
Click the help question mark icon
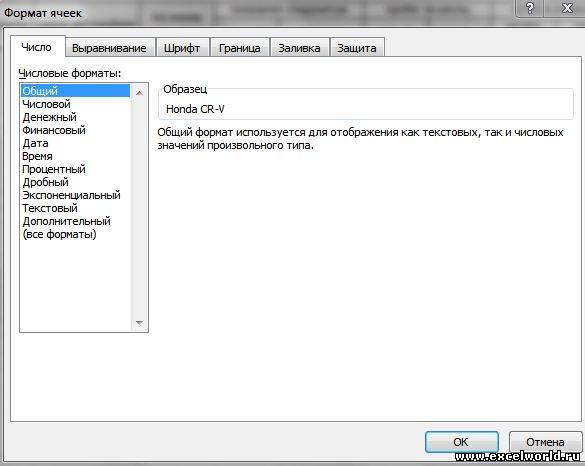(x=529, y=8)
